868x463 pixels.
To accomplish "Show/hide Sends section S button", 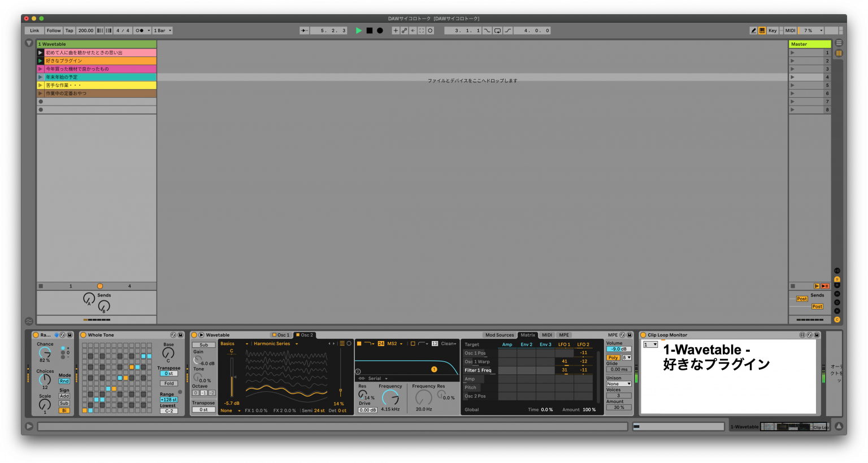I will point(837,279).
